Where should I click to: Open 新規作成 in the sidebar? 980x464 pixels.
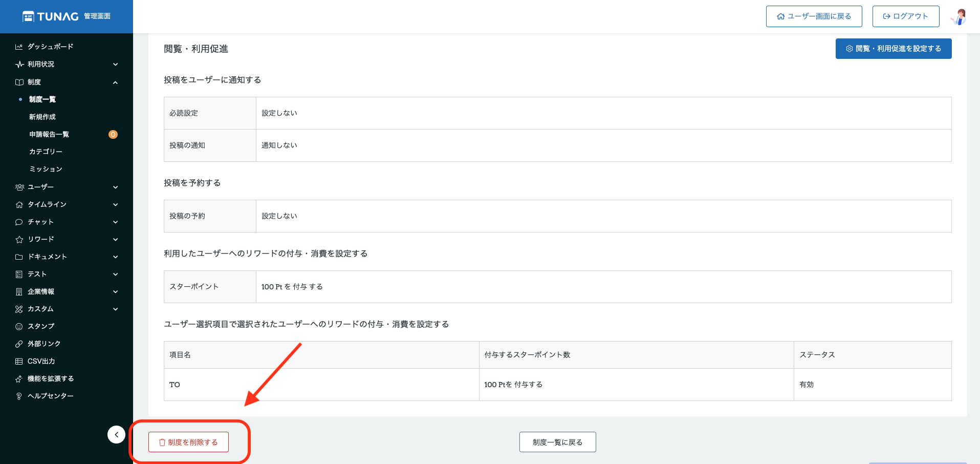pos(42,117)
